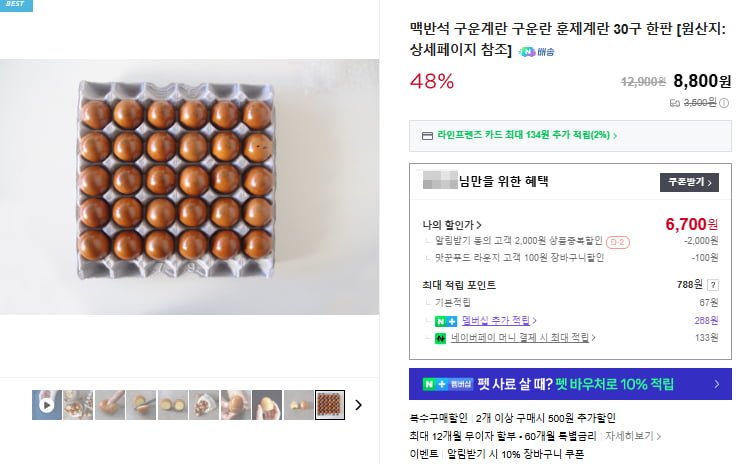Click the card icon beside 라인프렌즈 카드
Screen dimensions: 738x464
click(x=427, y=135)
